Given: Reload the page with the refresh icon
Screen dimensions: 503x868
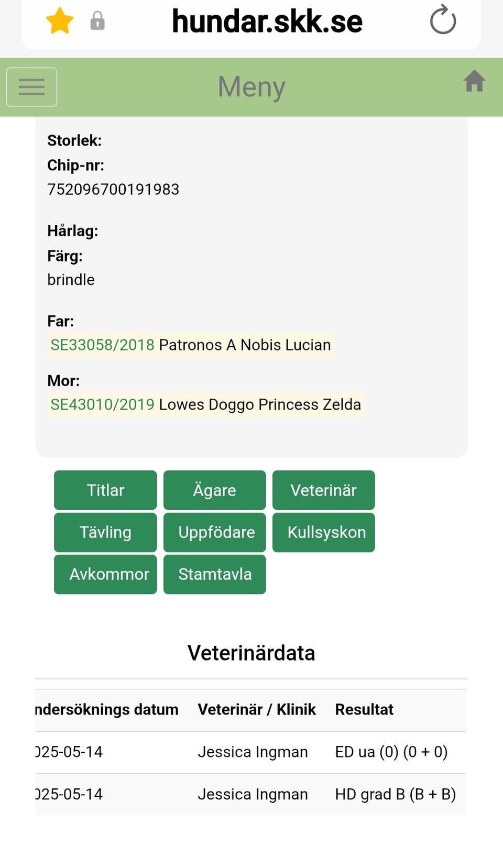Looking at the screenshot, I should pos(443,20).
